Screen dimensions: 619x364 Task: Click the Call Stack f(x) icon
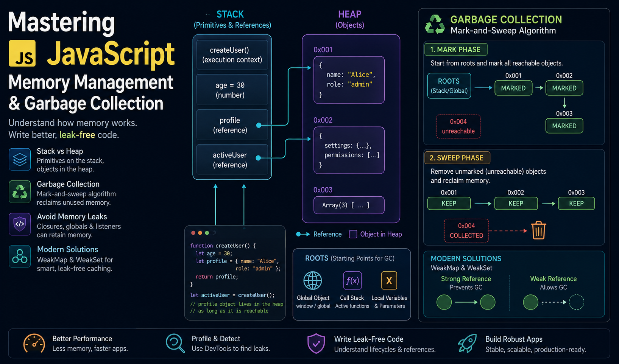(x=352, y=281)
